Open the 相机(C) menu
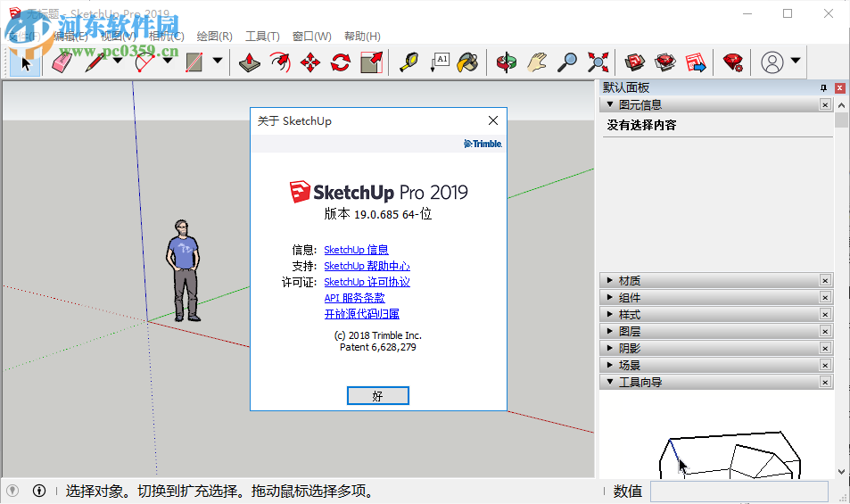Viewport: 850px width, 504px height. click(x=167, y=37)
